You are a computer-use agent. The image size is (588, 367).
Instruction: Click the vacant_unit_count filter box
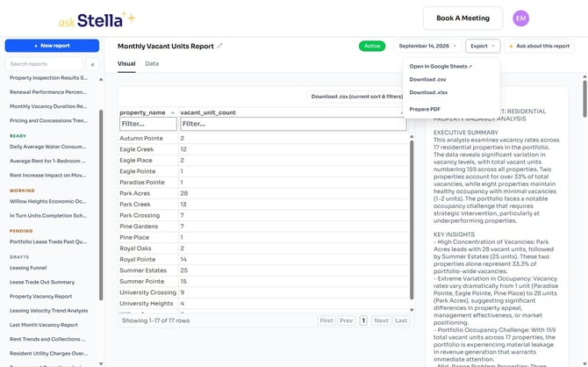[x=293, y=124]
